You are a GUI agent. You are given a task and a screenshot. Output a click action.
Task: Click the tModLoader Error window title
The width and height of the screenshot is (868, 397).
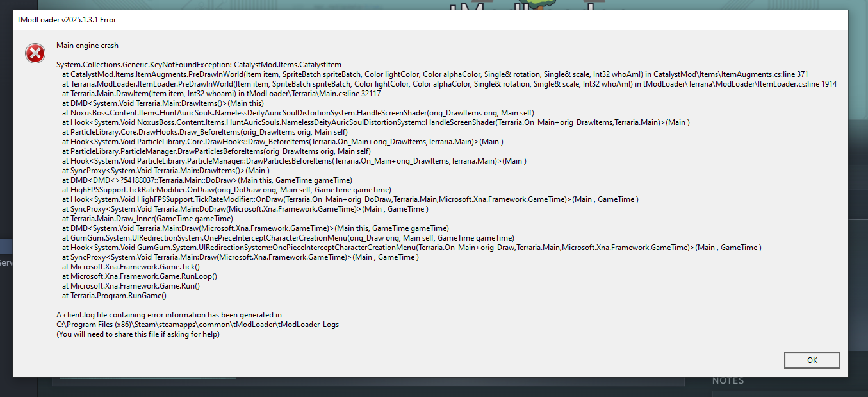[x=67, y=20]
